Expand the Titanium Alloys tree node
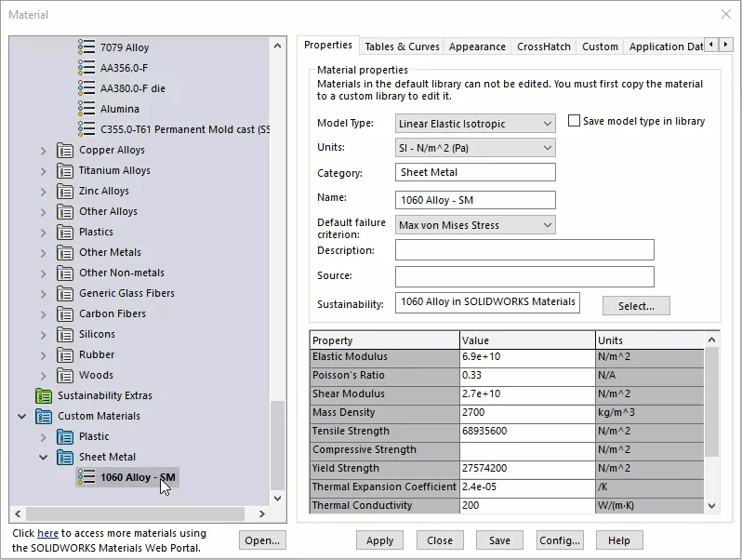The image size is (742, 560). click(43, 170)
